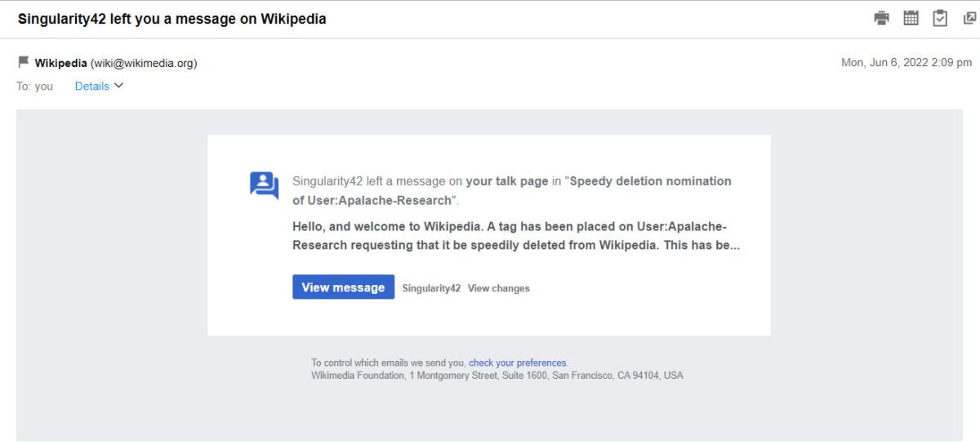This screenshot has height=445, width=980.
Task: Click the email subject line heading
Action: [171, 19]
